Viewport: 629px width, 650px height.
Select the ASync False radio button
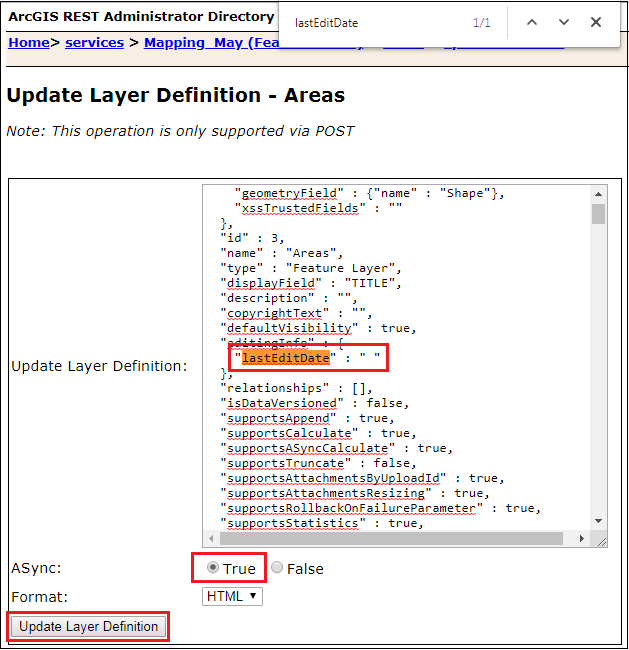click(x=277, y=567)
